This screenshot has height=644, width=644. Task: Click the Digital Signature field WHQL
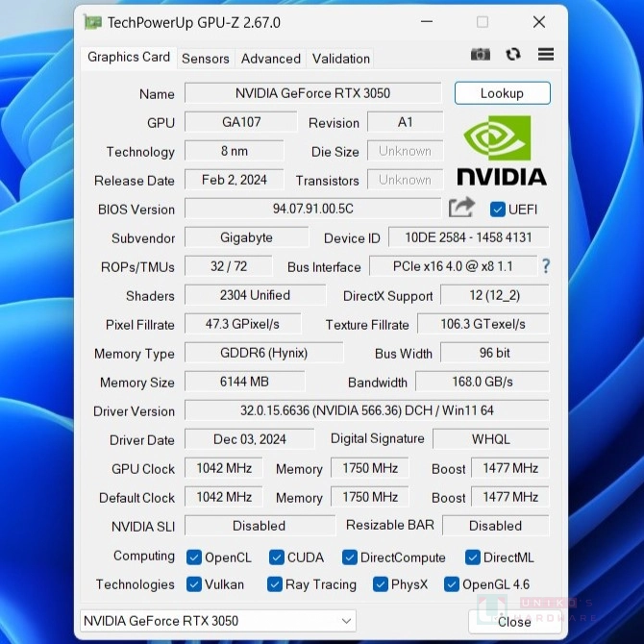click(491, 439)
